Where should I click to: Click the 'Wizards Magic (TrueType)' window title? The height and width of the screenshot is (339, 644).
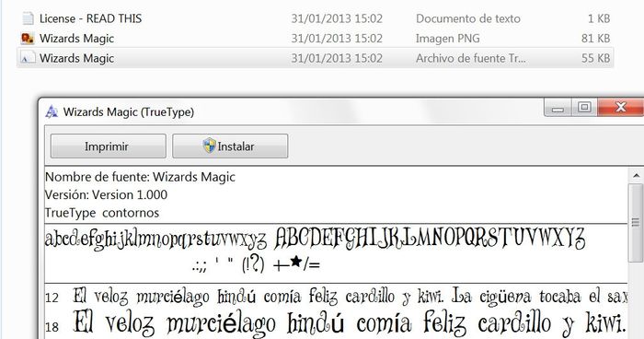pyautogui.click(x=129, y=111)
